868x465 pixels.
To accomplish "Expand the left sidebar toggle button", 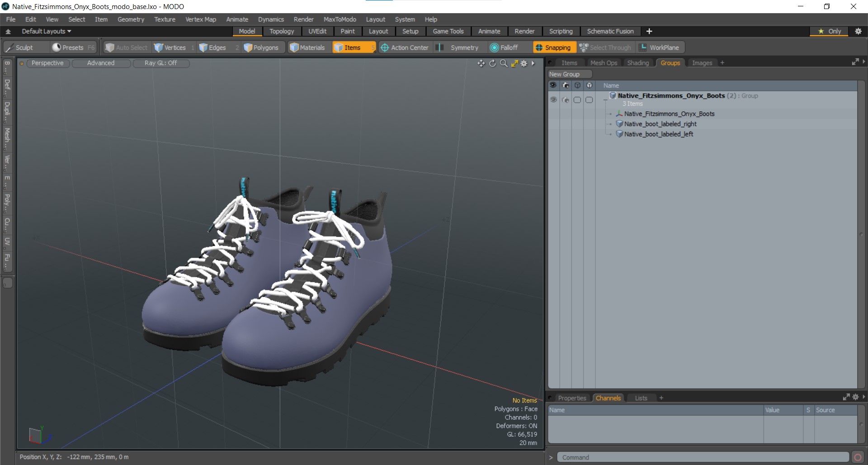I will point(7,283).
